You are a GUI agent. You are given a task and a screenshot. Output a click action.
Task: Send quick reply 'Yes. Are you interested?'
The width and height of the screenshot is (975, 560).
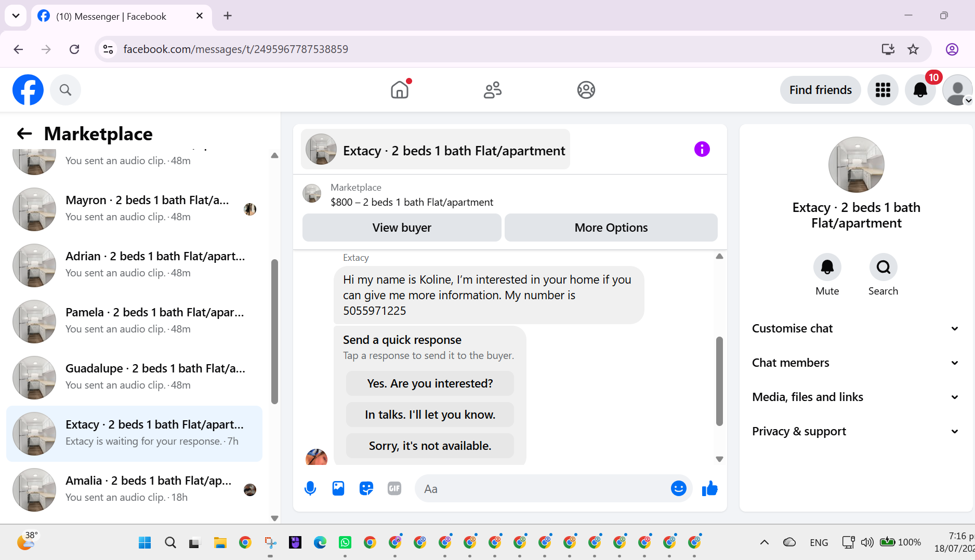click(430, 383)
